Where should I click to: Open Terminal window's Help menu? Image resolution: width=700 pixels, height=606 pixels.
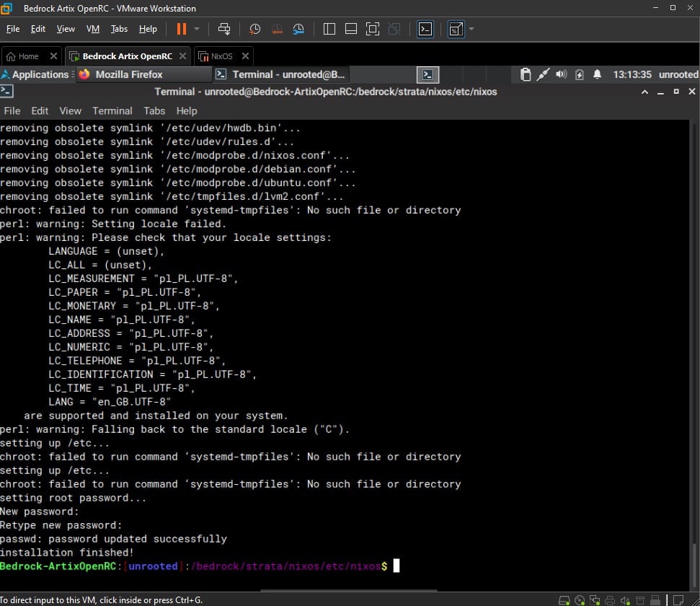tap(187, 111)
